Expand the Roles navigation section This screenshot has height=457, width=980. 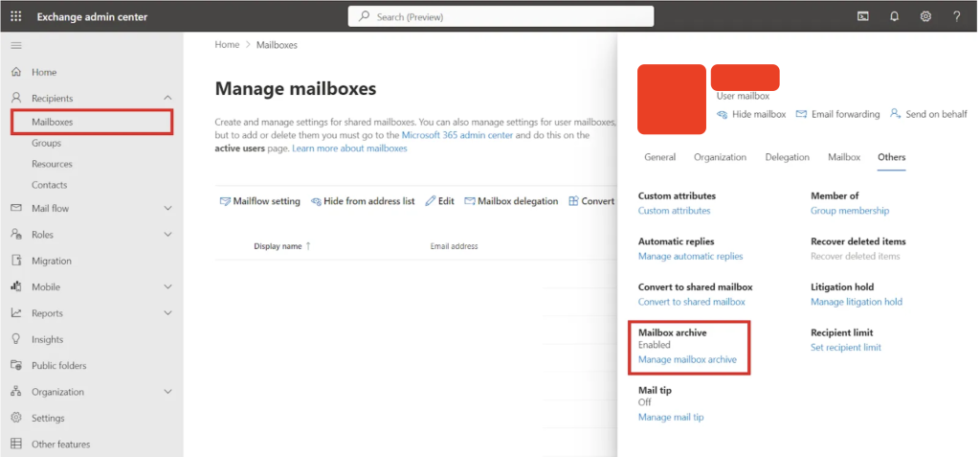(168, 235)
